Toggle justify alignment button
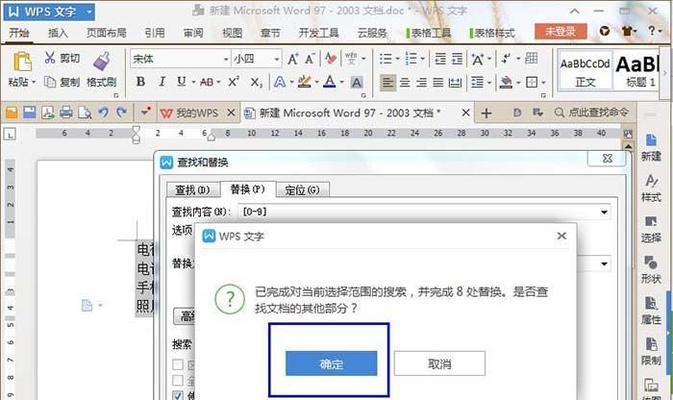 pyautogui.click(x=438, y=82)
